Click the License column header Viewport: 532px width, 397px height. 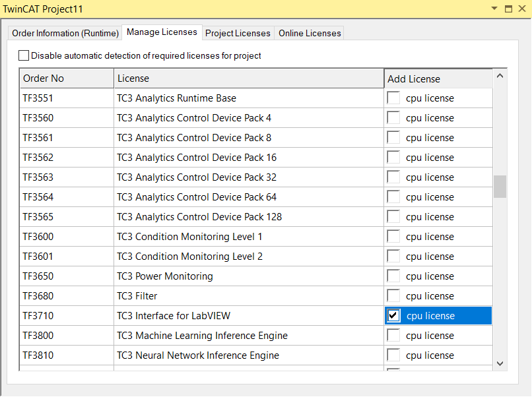coord(249,78)
